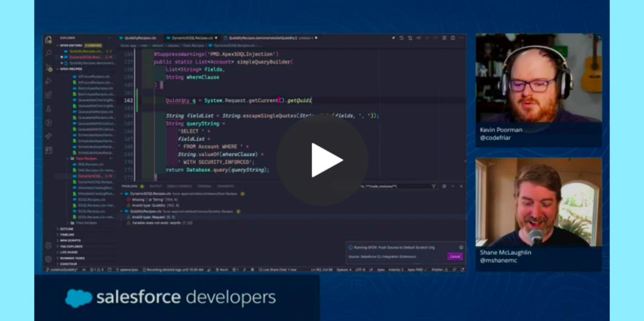Collapse DynamicSOQLRecipes.cls problems group
This screenshot has width=644, height=321.
tap(121, 194)
